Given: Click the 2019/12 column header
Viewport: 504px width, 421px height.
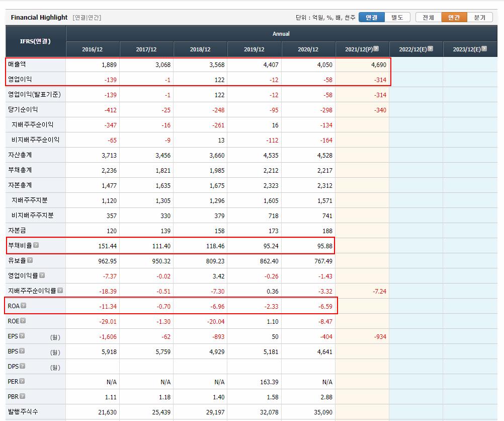Looking at the screenshot, I should (254, 49).
